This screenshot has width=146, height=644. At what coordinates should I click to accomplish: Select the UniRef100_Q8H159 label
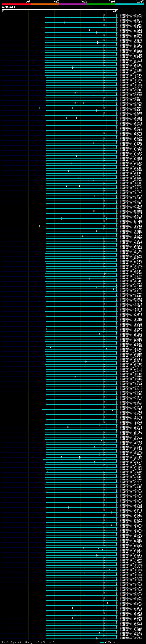(x=131, y=108)
